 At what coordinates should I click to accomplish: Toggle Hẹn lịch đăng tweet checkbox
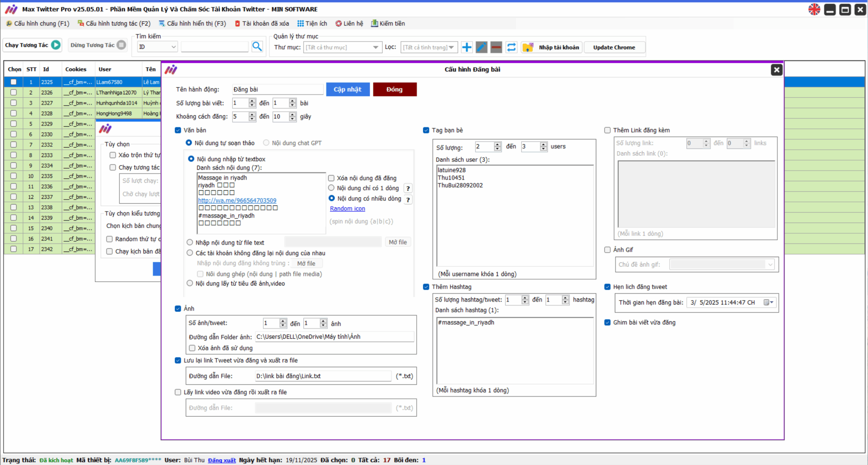(x=607, y=287)
